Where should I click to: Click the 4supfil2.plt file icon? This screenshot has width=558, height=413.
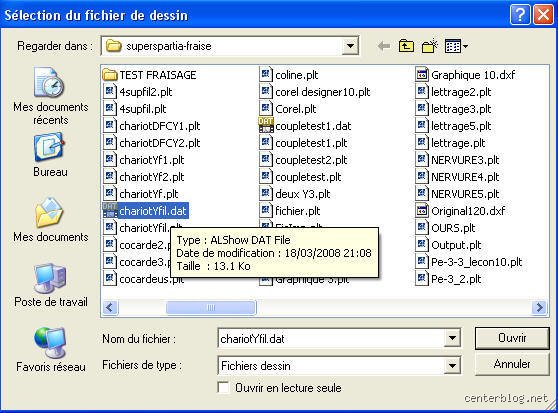pos(110,91)
